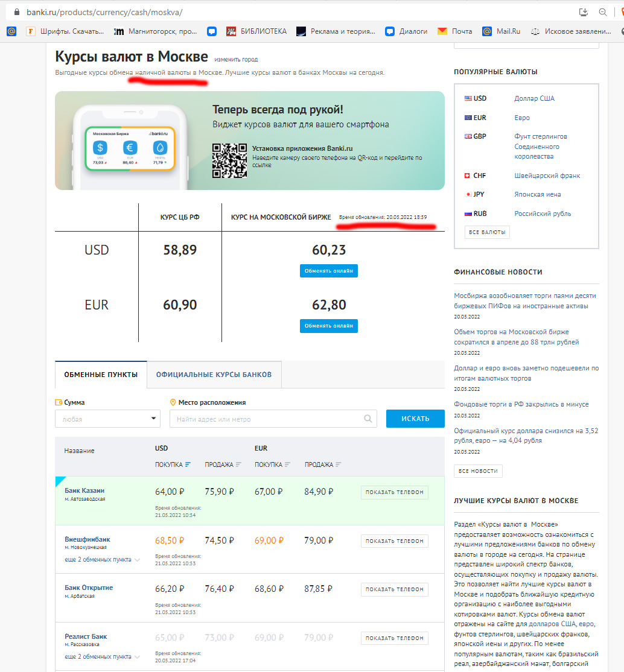Sort by USD ПОКУПКА column
The width and height of the screenshot is (624, 672).
[173, 464]
